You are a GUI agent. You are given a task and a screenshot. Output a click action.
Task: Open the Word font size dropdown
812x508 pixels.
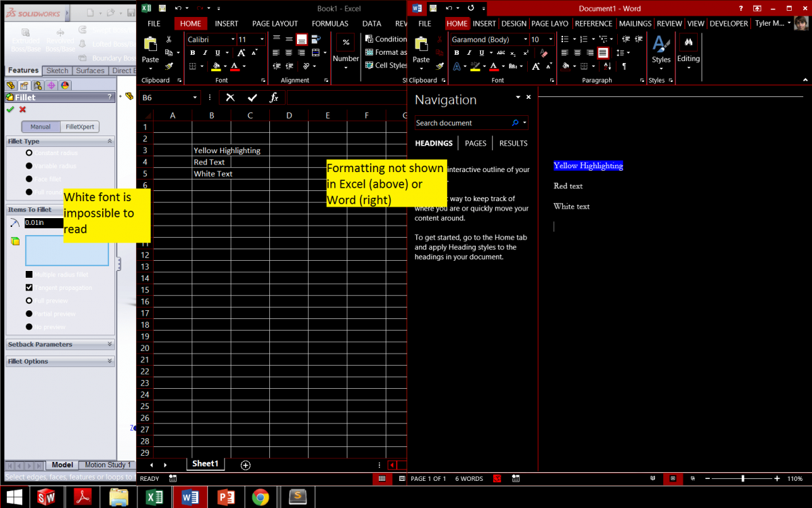click(554, 40)
